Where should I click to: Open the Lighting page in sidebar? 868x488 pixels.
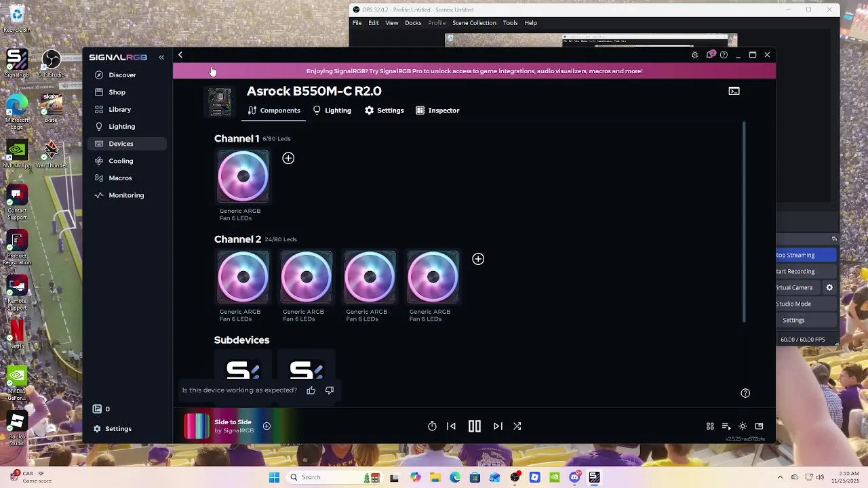(x=121, y=127)
